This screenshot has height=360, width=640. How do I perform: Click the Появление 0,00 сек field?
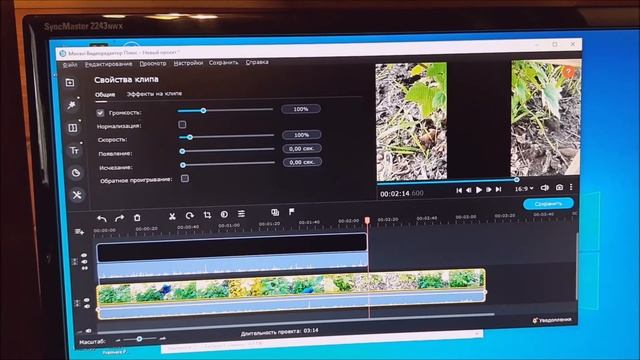pos(302,149)
